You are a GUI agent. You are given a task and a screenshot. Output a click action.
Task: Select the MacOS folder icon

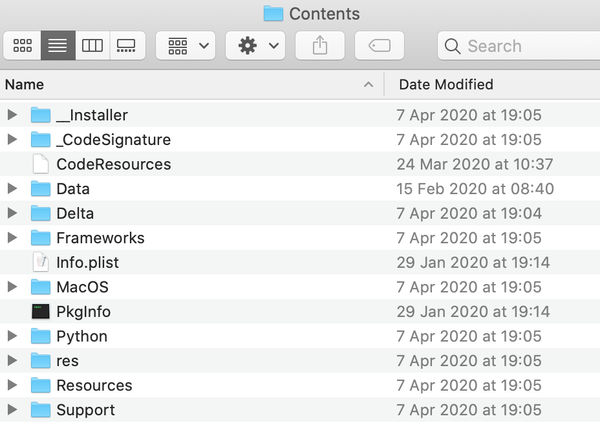pyautogui.click(x=40, y=287)
